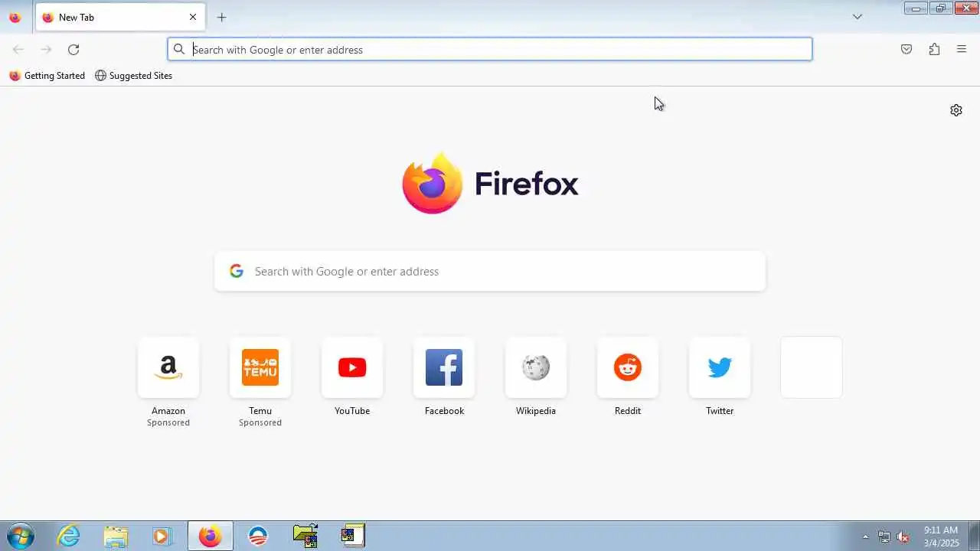Click the Firefox taskbar button
This screenshot has height=551, width=980.
click(x=210, y=536)
